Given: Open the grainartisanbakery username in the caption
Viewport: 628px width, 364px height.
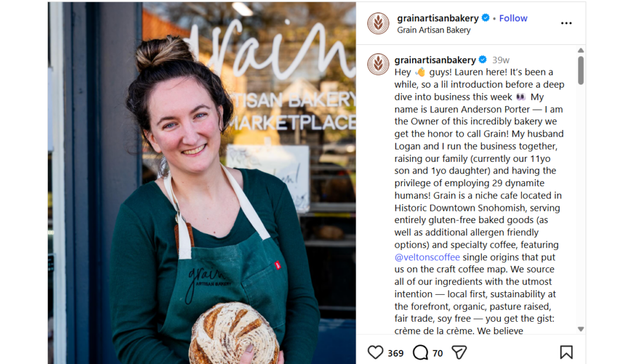Looking at the screenshot, I should 435,60.
